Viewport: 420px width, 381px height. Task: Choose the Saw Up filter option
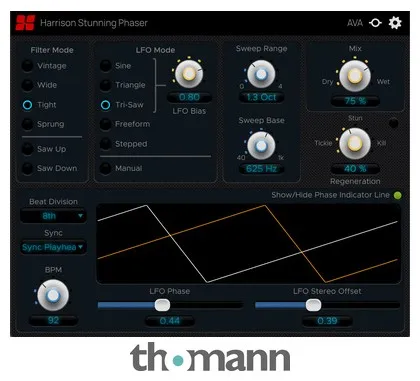coord(27,149)
